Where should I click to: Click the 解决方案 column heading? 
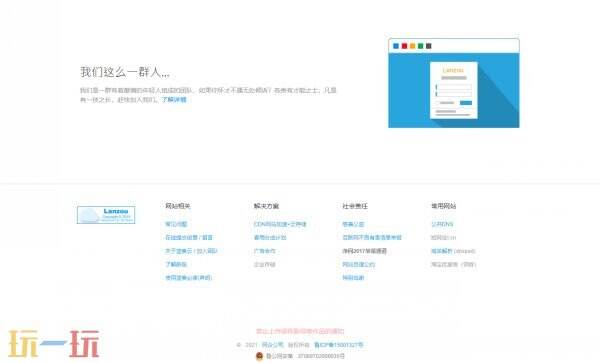tap(266, 206)
